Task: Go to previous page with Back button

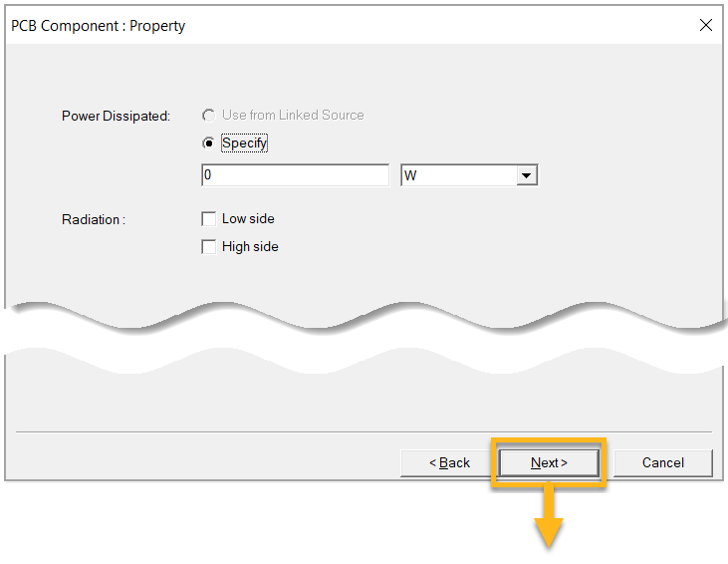Action: click(x=449, y=462)
